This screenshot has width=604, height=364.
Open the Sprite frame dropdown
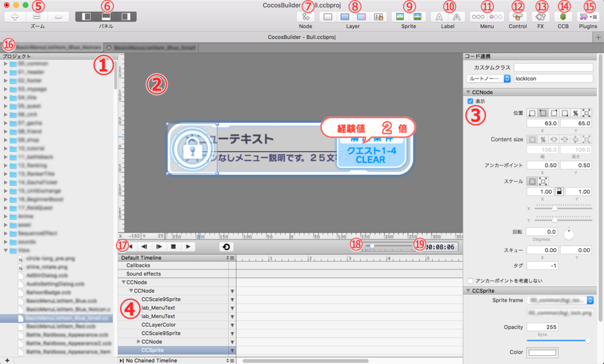(590, 300)
